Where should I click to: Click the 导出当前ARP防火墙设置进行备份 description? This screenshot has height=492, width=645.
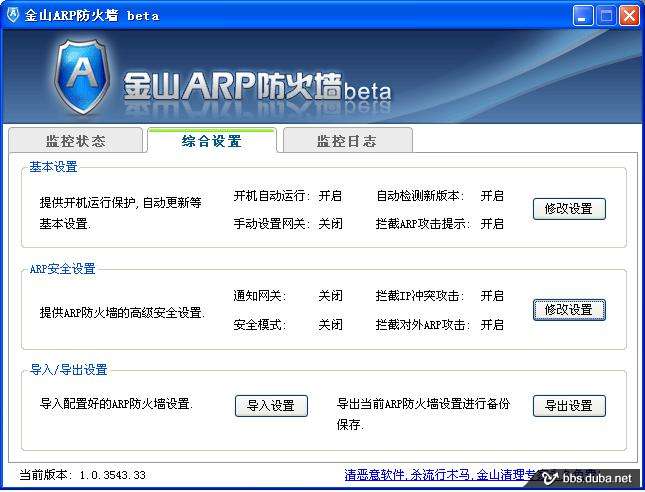tap(423, 413)
